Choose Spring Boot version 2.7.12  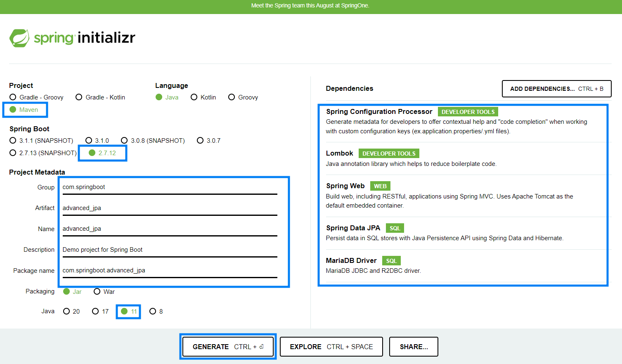[102, 153]
